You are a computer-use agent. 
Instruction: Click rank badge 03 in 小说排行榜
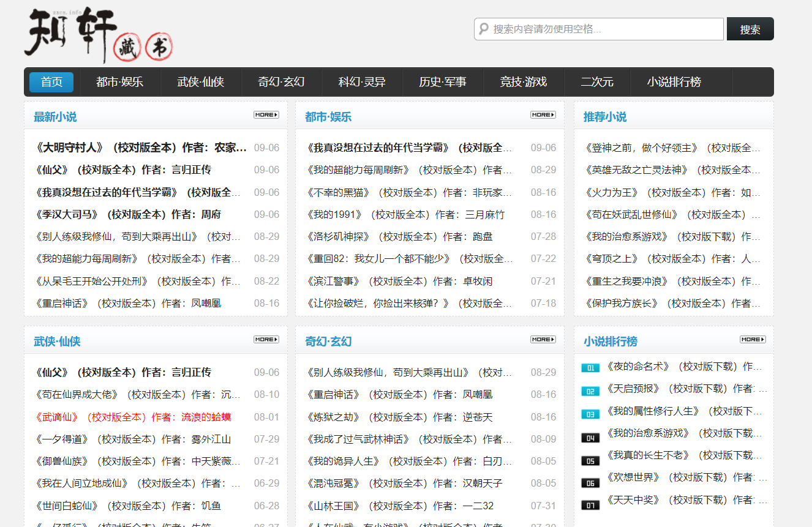pyautogui.click(x=590, y=414)
